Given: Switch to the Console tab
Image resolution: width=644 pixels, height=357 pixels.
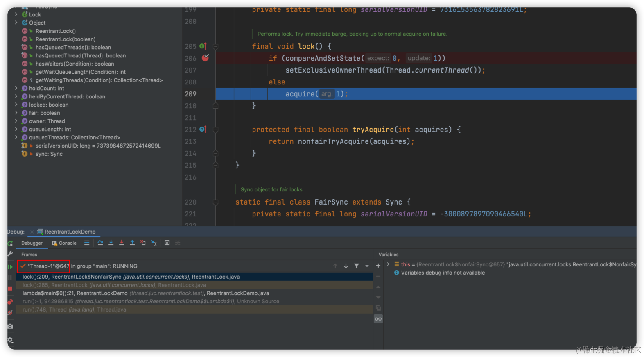Looking at the screenshot, I should (x=64, y=243).
